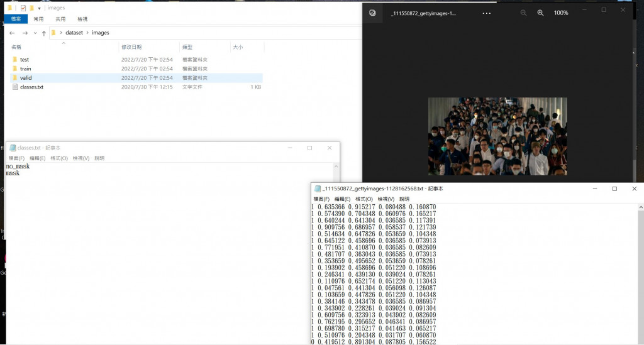
Task: Click 'images' in the address breadcrumb
Action: (x=100, y=33)
